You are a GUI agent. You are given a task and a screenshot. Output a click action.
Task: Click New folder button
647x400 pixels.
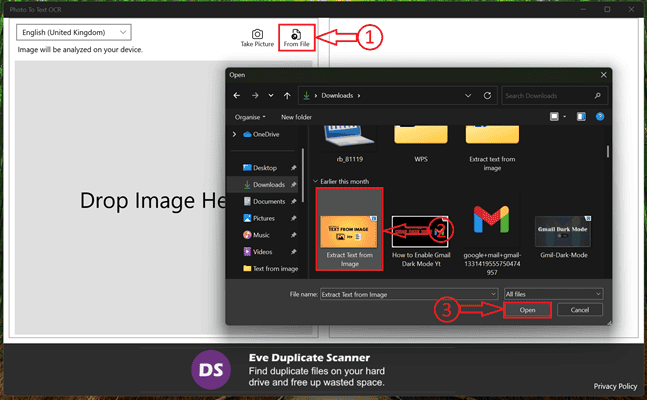point(296,117)
